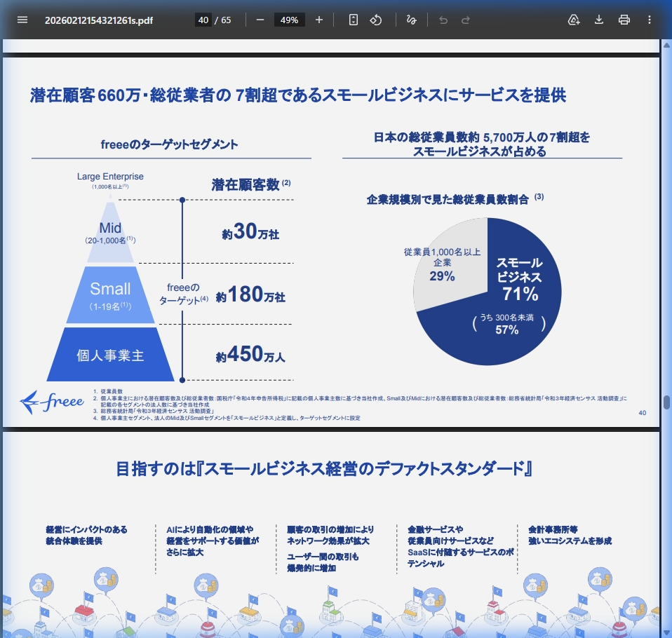Click the slide title starting with '潜在顧客660万'
The width and height of the screenshot is (672, 638).
click(298, 95)
